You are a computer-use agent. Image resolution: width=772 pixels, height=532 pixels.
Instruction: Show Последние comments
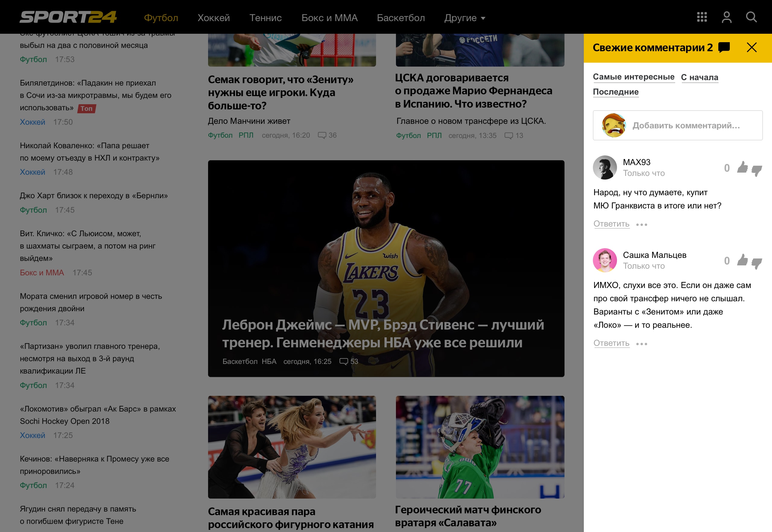coord(615,92)
